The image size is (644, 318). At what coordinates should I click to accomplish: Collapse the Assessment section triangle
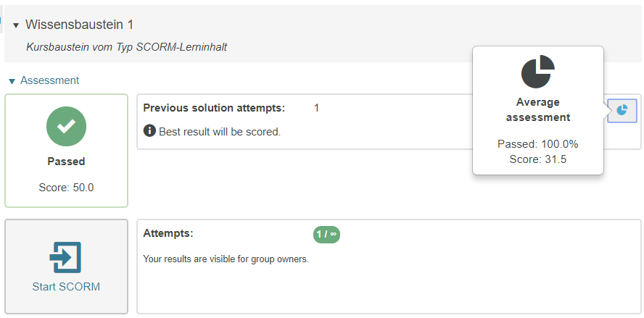coord(12,81)
